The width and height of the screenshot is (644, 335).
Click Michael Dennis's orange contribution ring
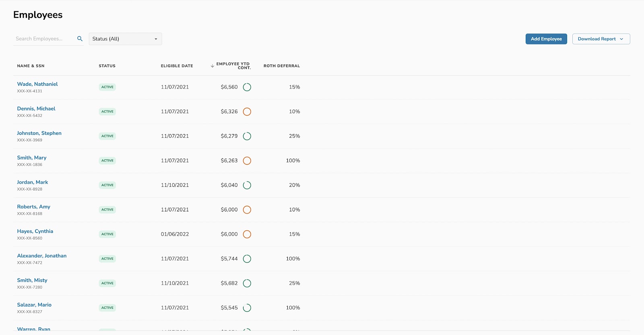[x=247, y=112]
